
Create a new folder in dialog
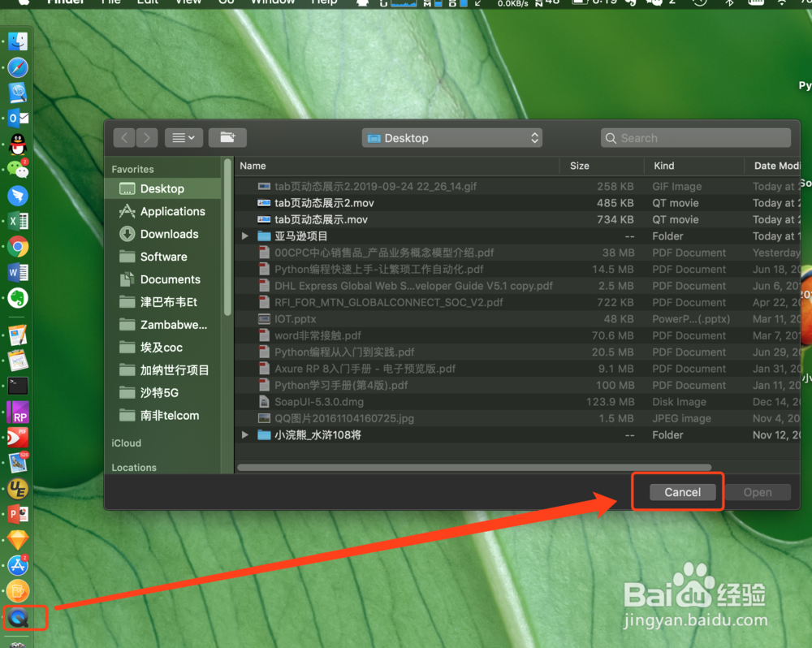pos(227,138)
